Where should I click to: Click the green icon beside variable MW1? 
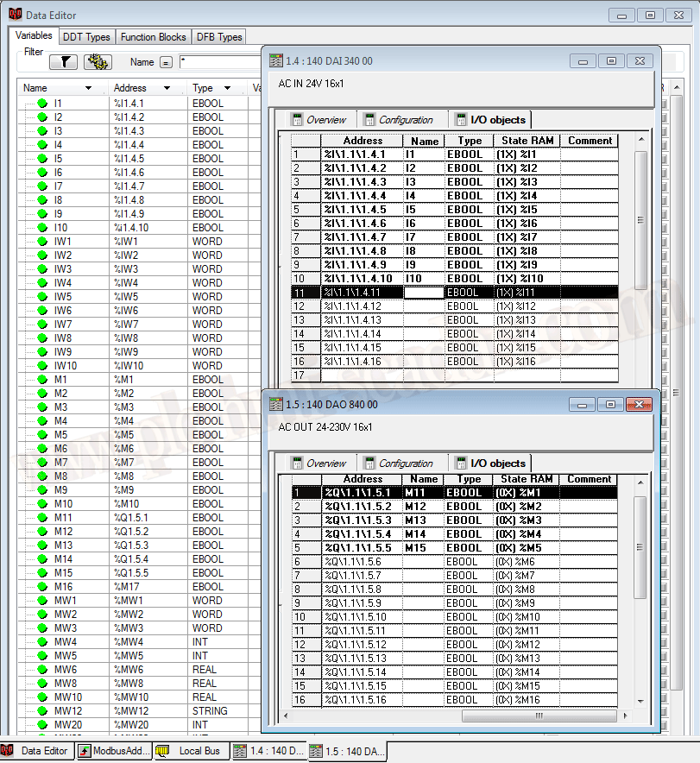tap(41, 601)
